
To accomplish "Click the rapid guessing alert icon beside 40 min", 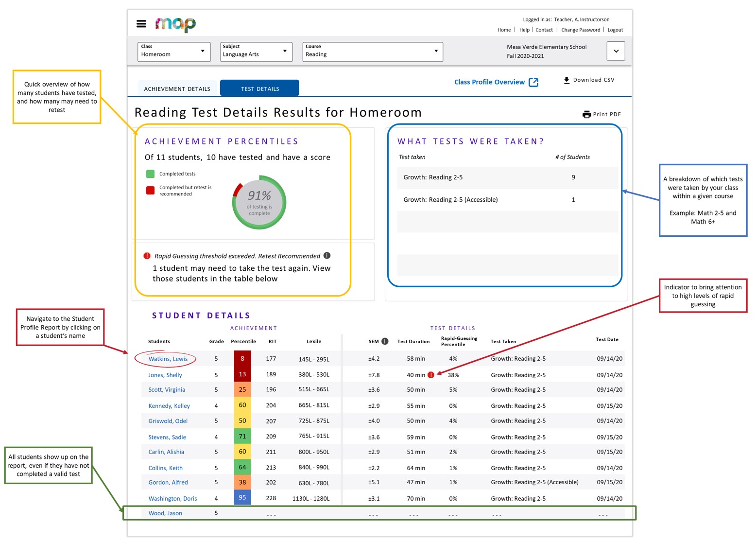I will 431,375.
